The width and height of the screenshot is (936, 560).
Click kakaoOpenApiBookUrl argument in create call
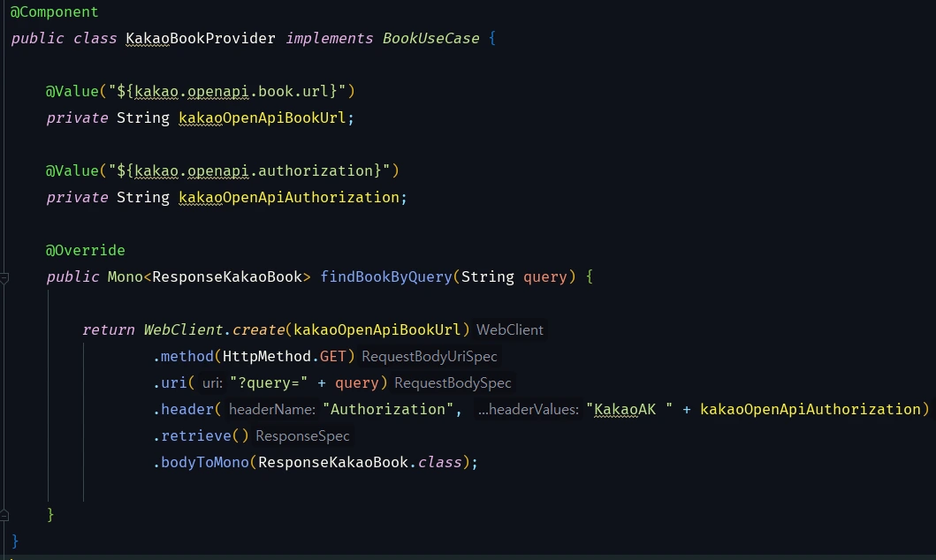377,329
